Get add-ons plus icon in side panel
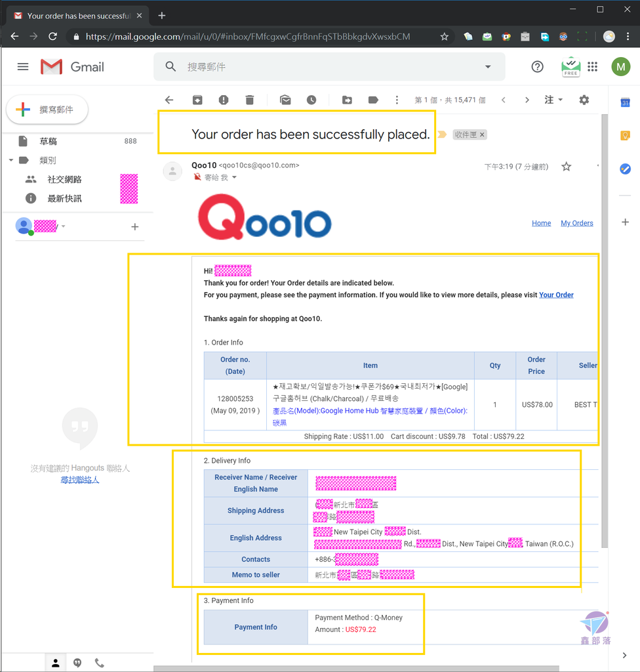The image size is (640, 672). pyautogui.click(x=626, y=222)
